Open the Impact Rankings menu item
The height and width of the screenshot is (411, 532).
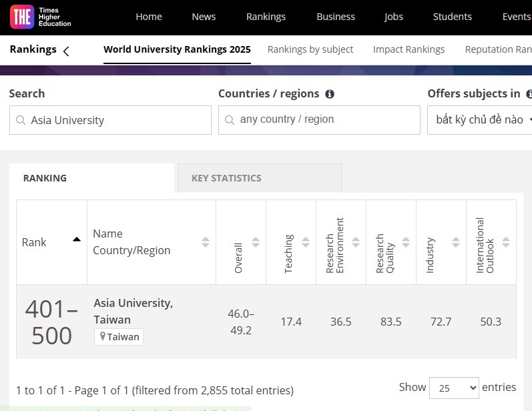pyautogui.click(x=409, y=49)
